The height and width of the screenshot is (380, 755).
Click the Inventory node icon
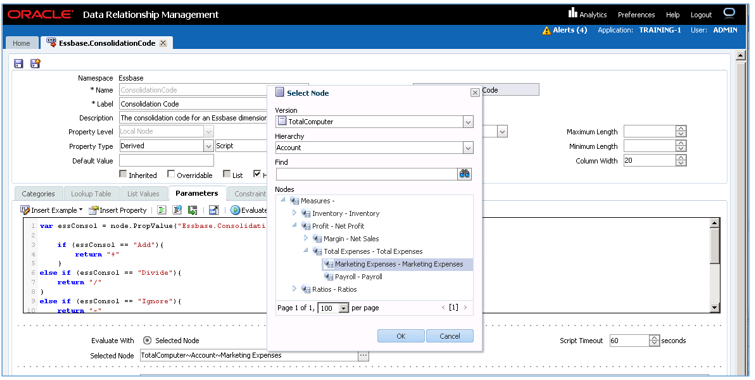click(x=306, y=213)
